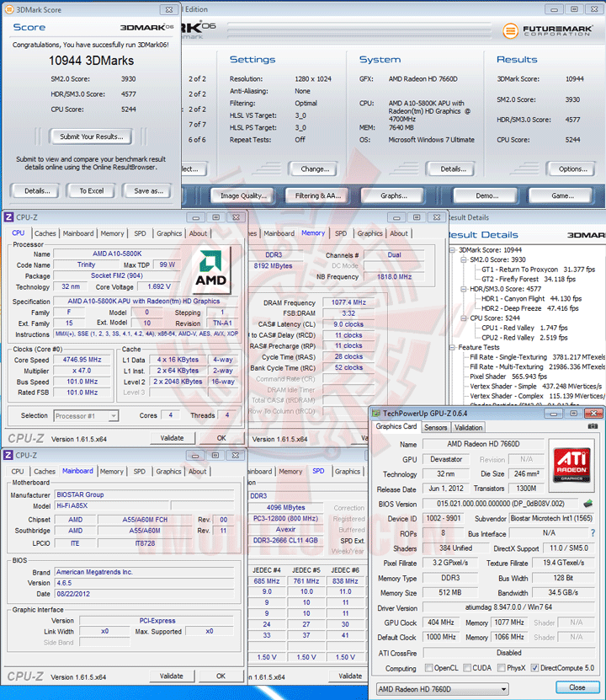606x700 pixels.
Task: Click the Graphs... button
Action: click(394, 195)
